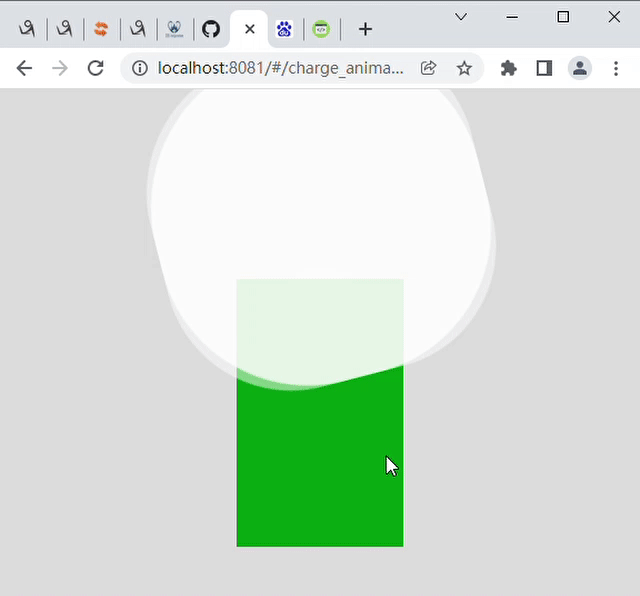Select the localhost:8081 address bar URL
Viewport: 640px width, 596px height.
click(280, 68)
